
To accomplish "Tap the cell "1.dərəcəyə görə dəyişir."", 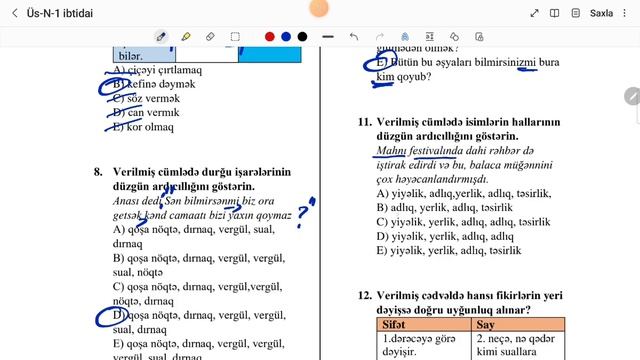I will pyautogui.click(x=424, y=345).
